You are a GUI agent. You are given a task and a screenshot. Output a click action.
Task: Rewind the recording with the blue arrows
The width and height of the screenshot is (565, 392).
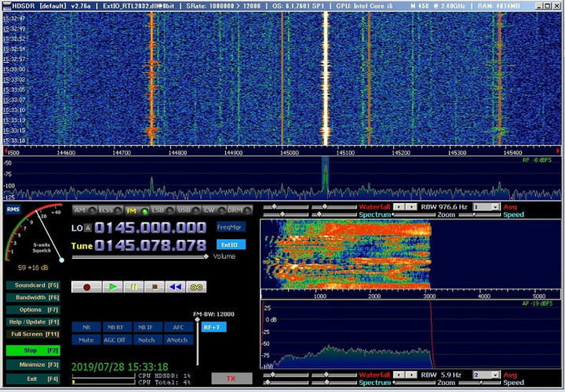tap(176, 287)
